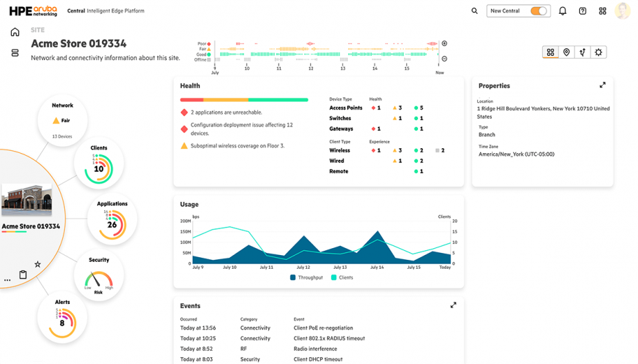This screenshot has width=638, height=364.
Task: Open 'Client 802.1x RADIUS timeout' event
Action: pyautogui.click(x=329, y=338)
